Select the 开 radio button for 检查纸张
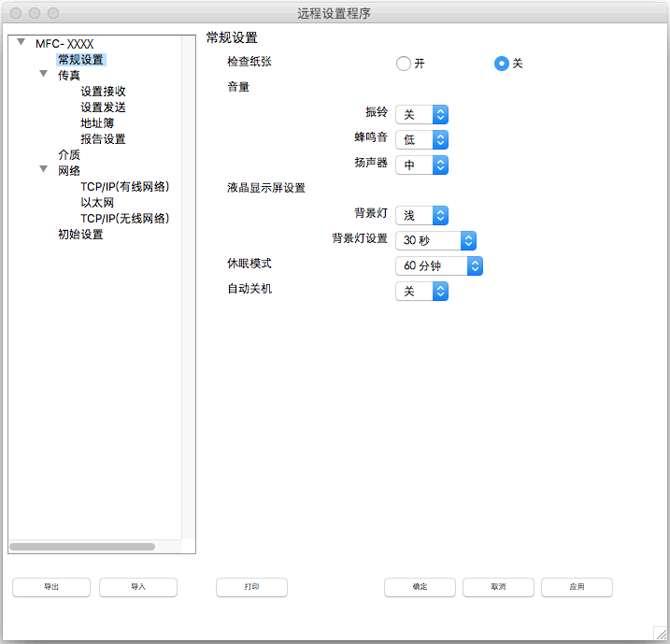Image resolution: width=670 pixels, height=644 pixels. tap(404, 64)
